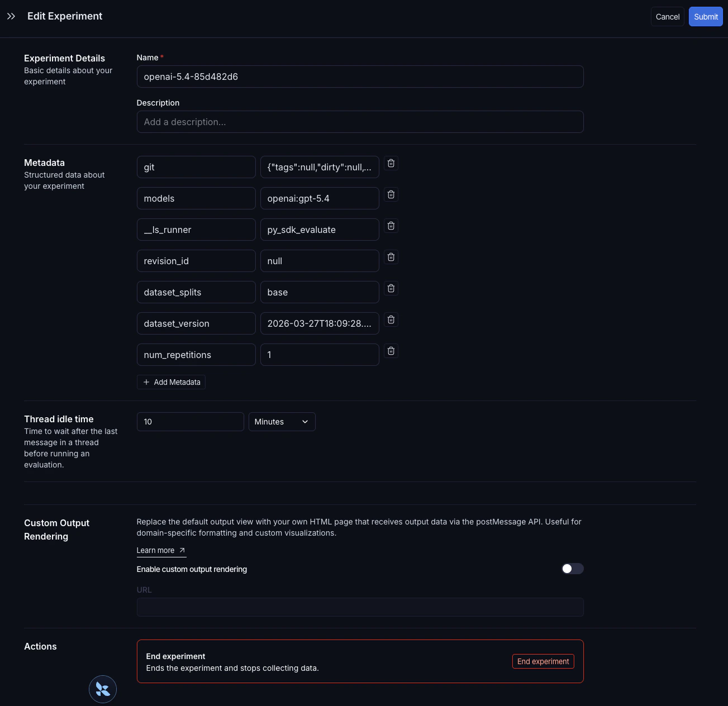The image size is (728, 706).
Task: Collapse the Edit Experiment panel
Action: click(11, 16)
